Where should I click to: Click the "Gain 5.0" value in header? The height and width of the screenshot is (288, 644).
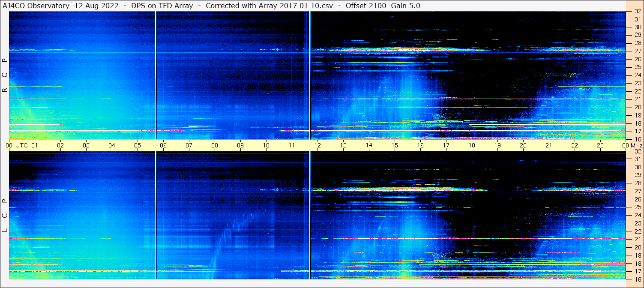[405, 6]
